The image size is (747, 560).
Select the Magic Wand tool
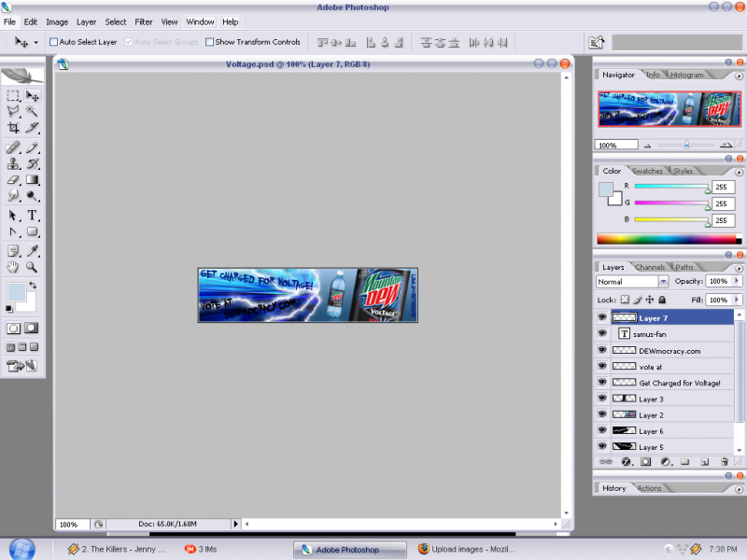[32, 111]
